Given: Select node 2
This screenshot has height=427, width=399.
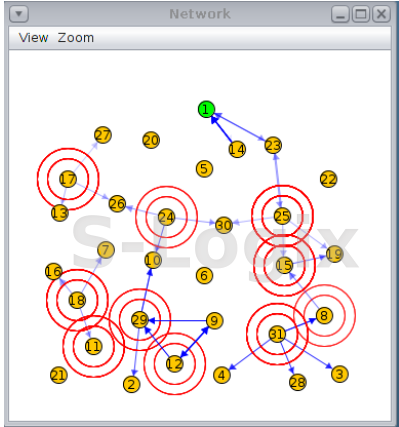Looking at the screenshot, I should pos(132,384).
